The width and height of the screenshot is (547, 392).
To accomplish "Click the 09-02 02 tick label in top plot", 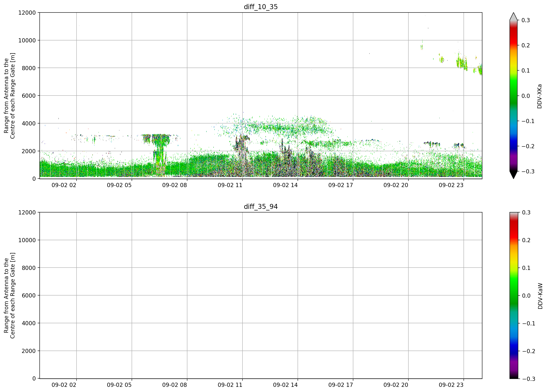I will point(64,185).
